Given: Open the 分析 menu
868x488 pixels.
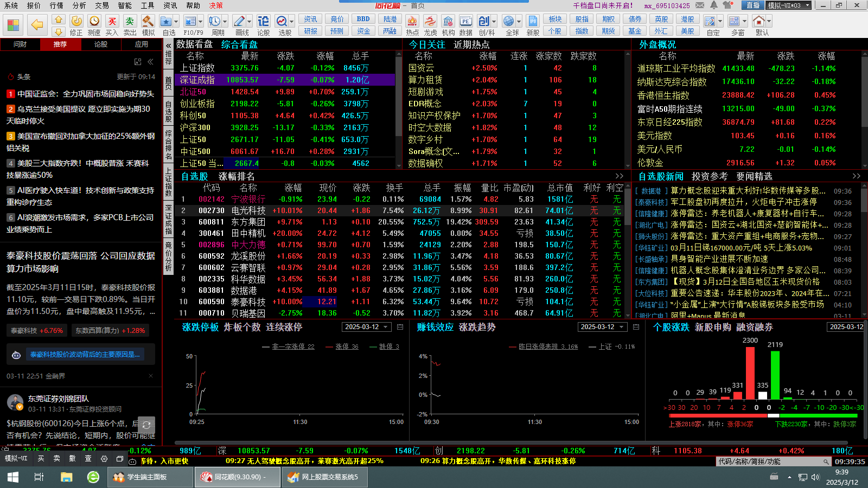Looking at the screenshot, I should pyautogui.click(x=79, y=5).
